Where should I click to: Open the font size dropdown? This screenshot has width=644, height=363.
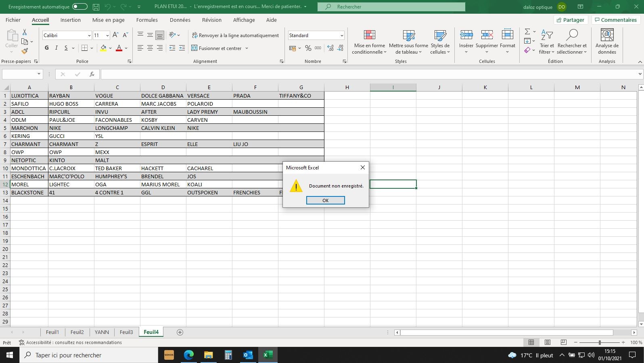tap(107, 35)
